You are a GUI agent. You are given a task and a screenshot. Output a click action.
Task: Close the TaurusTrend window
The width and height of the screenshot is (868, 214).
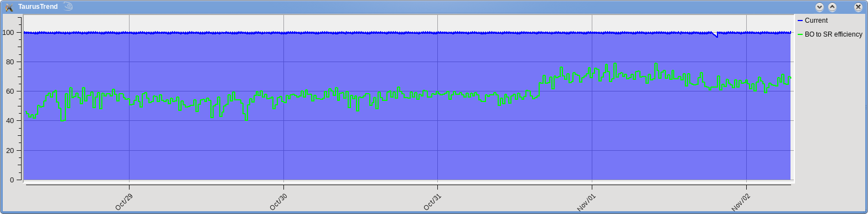[859, 7]
